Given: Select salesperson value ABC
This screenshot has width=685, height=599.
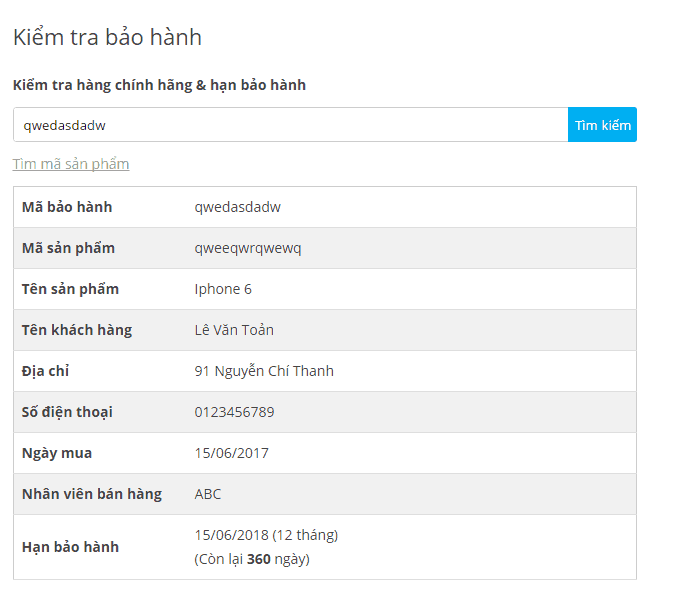Looking at the screenshot, I should 208,494.
